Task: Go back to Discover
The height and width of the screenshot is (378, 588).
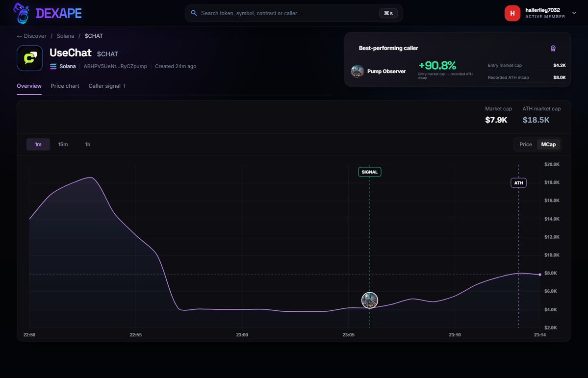Action: pos(31,36)
